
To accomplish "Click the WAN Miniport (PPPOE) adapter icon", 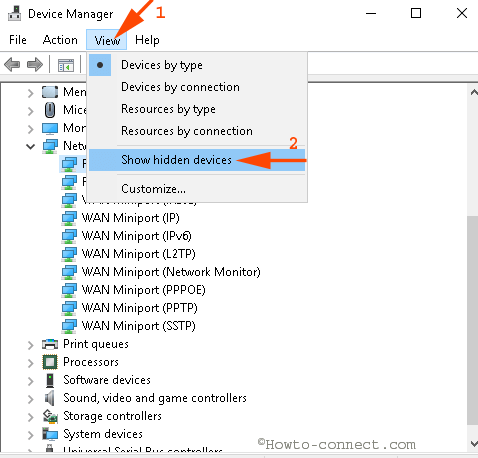I will (69, 291).
